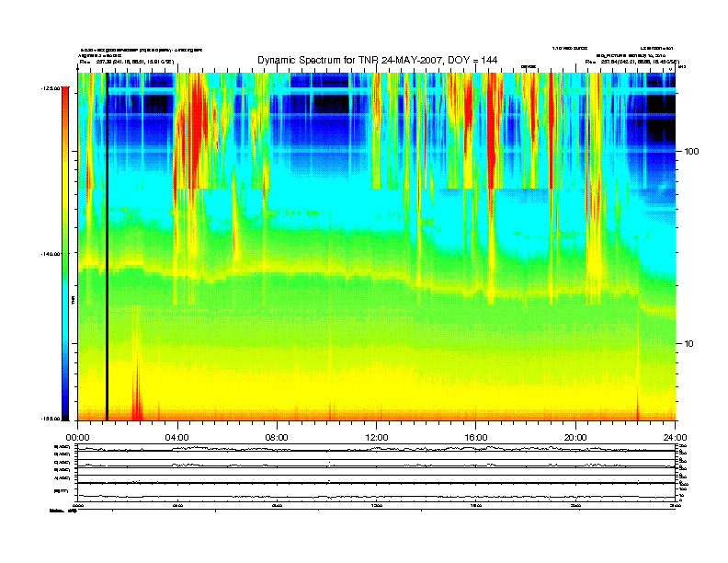
Task: Click the -140.00 color bar label
Action: tap(51, 254)
